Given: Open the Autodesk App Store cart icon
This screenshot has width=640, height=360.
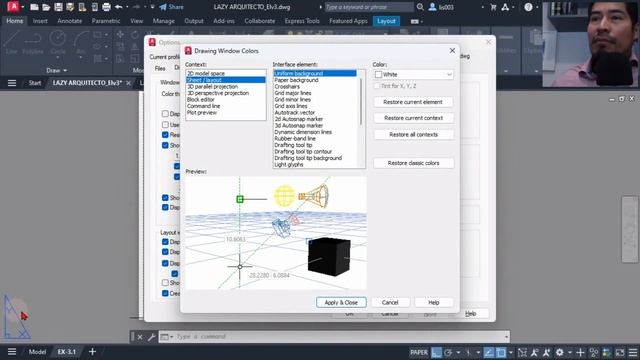Looking at the screenshot, I should click(x=493, y=7).
